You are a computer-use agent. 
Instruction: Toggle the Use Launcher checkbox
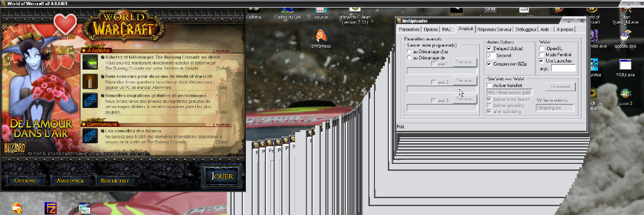[x=542, y=61]
